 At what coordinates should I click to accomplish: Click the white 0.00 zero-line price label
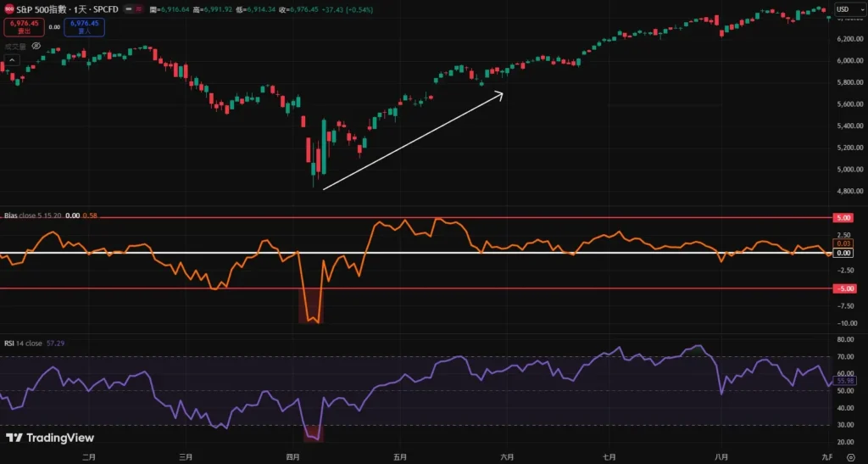(844, 253)
